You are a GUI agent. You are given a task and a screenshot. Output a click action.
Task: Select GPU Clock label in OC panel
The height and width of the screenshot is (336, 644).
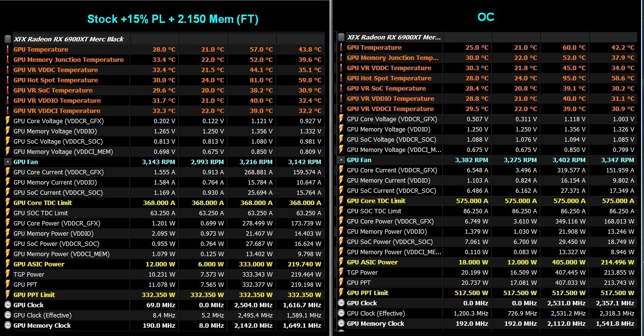[x=362, y=303]
